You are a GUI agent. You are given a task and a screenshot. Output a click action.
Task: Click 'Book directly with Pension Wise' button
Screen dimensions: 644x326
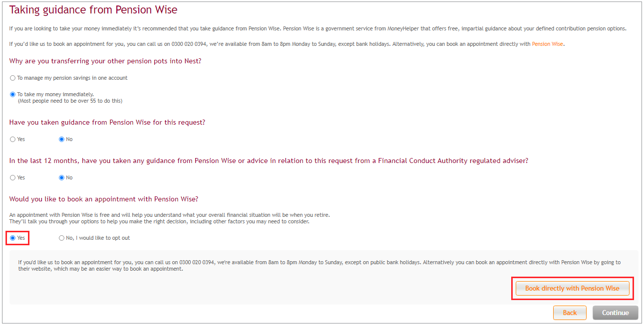coord(572,289)
